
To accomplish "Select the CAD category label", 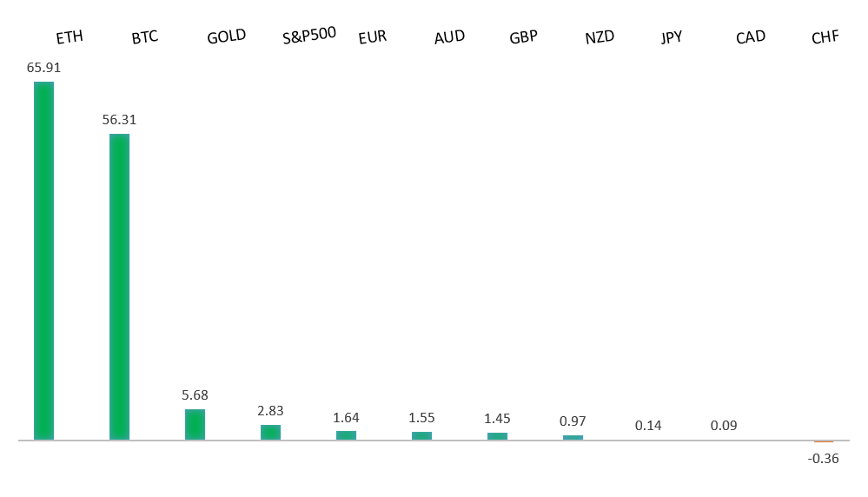I will [x=750, y=37].
